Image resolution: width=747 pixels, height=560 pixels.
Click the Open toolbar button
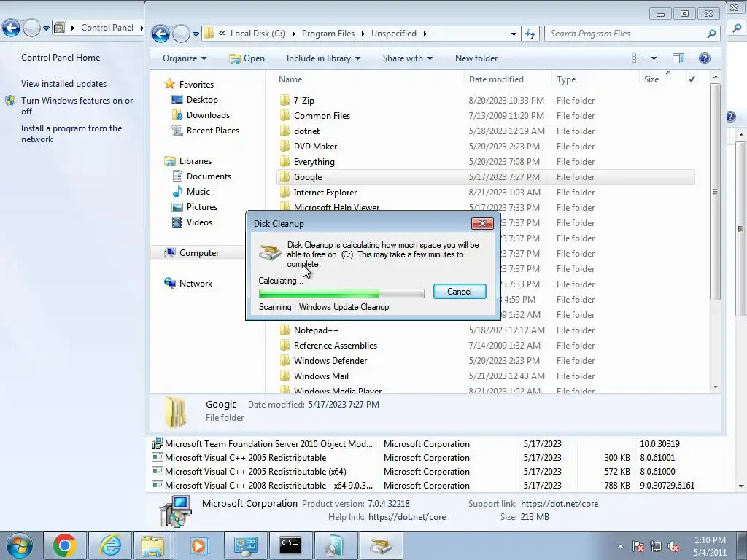coord(247,58)
